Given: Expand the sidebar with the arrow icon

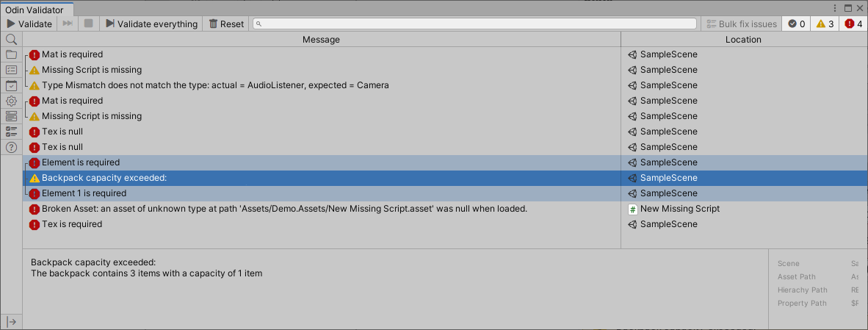Looking at the screenshot, I should (x=11, y=322).
